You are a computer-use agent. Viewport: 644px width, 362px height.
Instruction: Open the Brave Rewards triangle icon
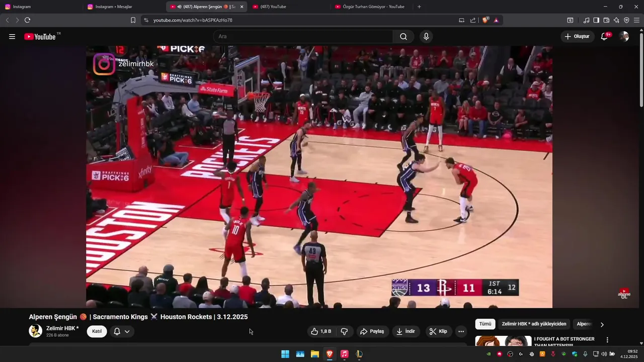[x=496, y=20]
